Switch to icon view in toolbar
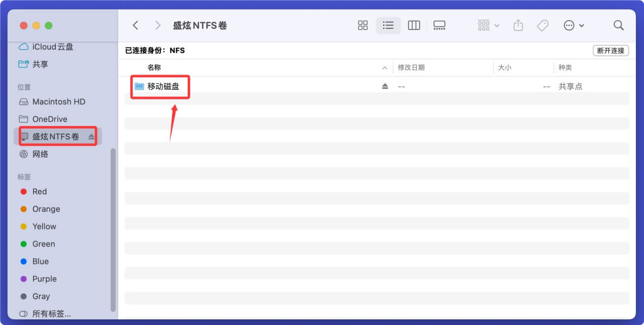The image size is (644, 325). click(x=362, y=25)
